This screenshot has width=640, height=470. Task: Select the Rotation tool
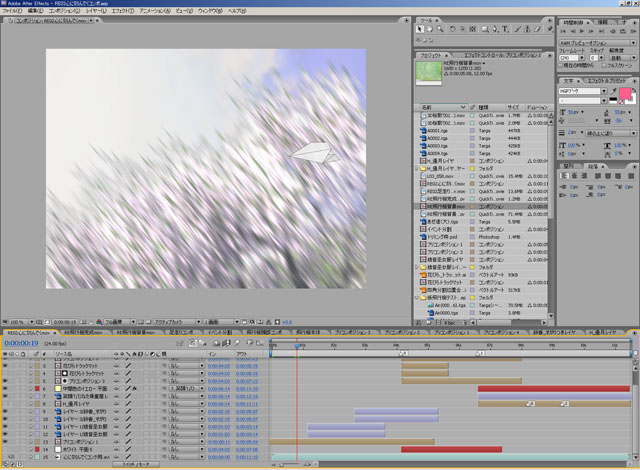(452, 29)
